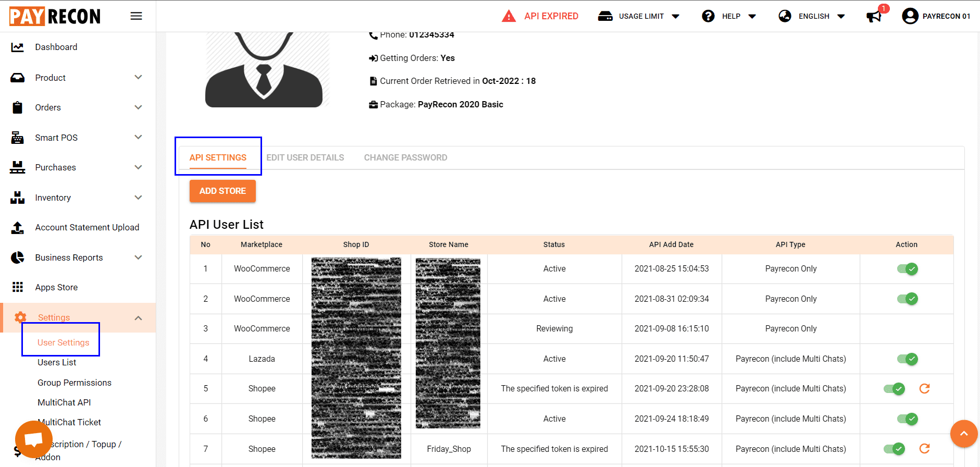Expand the Inventory submenu chevron
This screenshot has width=980, height=467.
[x=138, y=198]
